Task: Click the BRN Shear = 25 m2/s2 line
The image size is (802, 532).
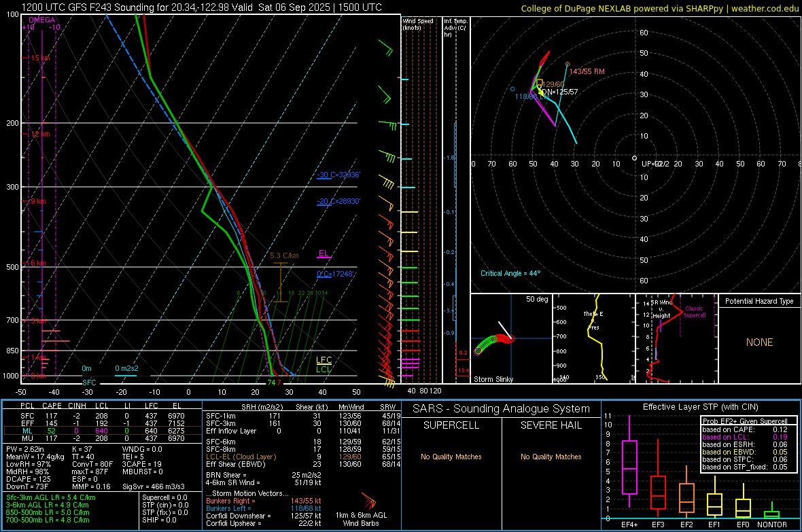Action: point(264,475)
